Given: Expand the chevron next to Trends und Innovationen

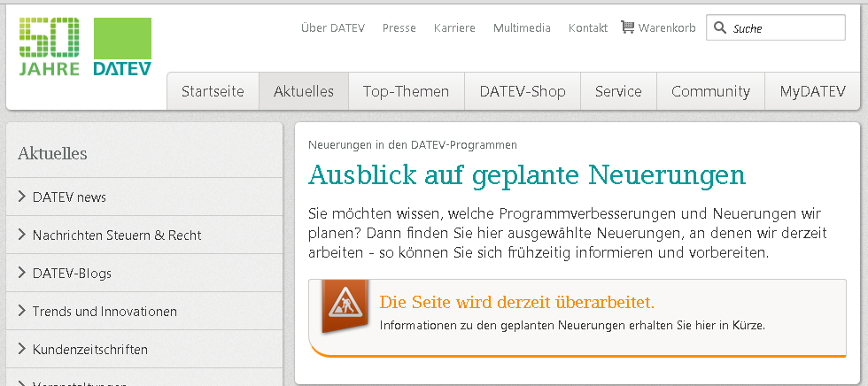Looking at the screenshot, I should (x=22, y=311).
